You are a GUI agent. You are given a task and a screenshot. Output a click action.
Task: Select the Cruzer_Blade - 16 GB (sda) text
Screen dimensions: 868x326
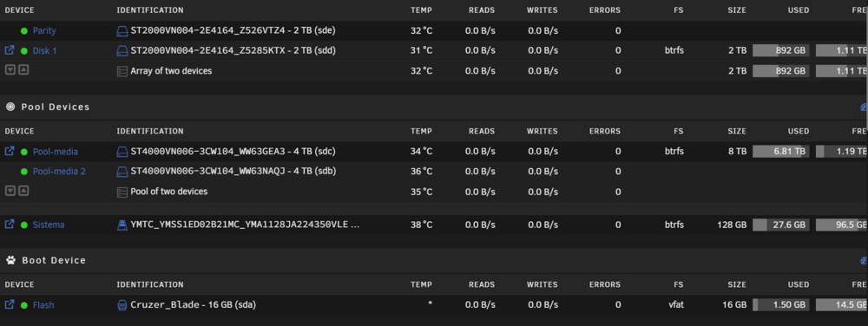click(x=194, y=304)
